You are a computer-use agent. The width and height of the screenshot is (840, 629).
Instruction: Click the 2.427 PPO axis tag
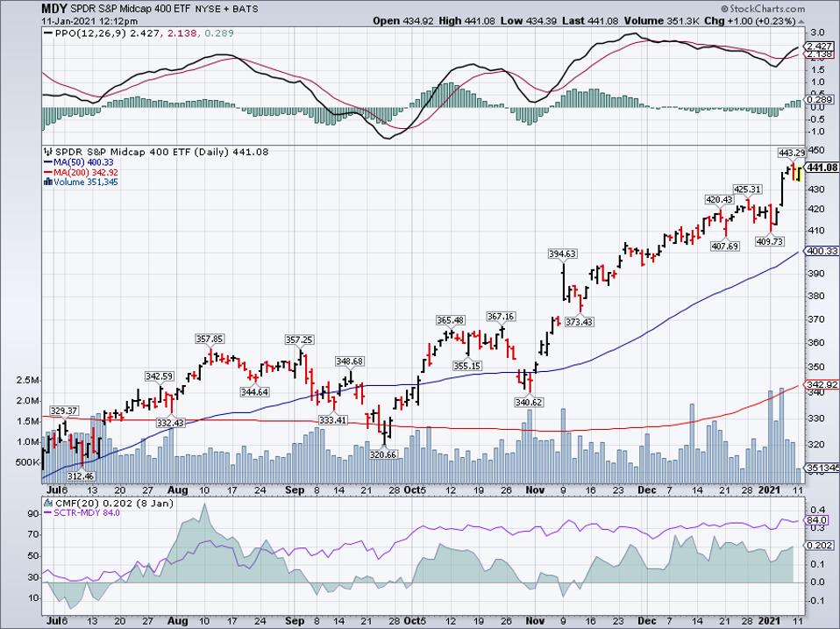coord(819,46)
